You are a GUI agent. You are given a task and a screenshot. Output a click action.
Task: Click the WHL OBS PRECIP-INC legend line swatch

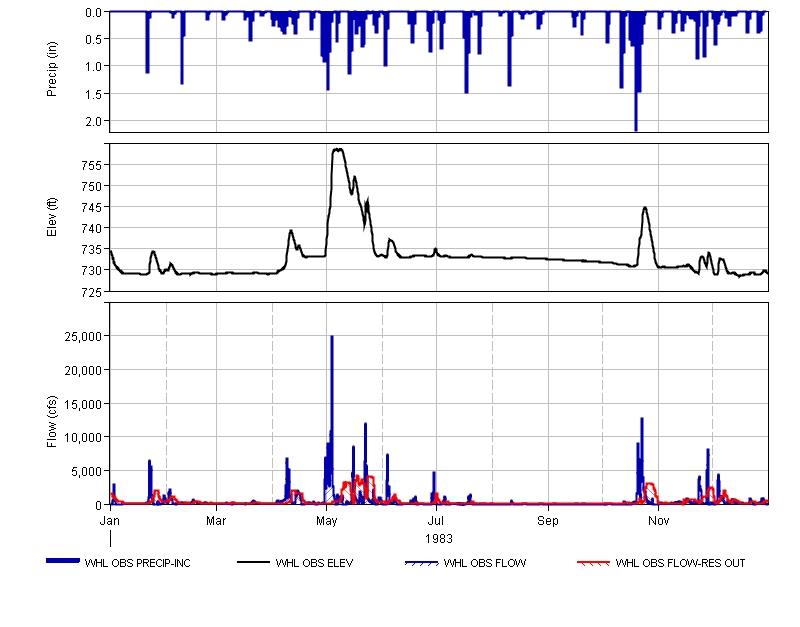[x=63, y=561]
